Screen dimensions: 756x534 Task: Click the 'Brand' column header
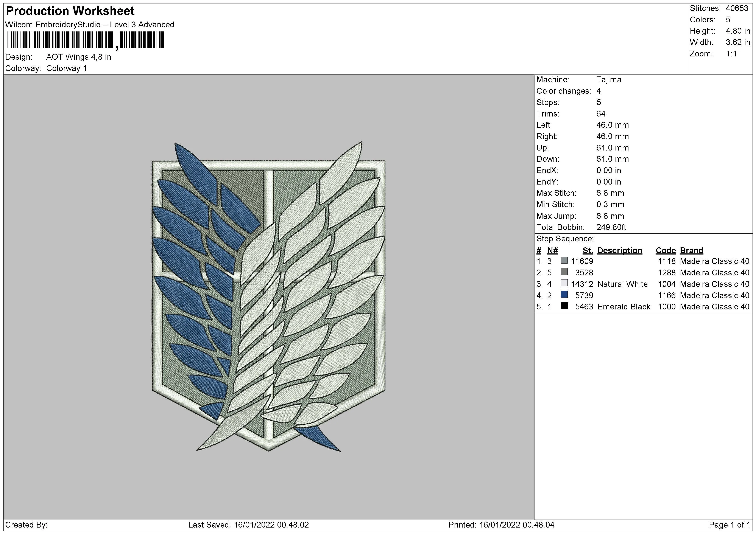coord(691,251)
